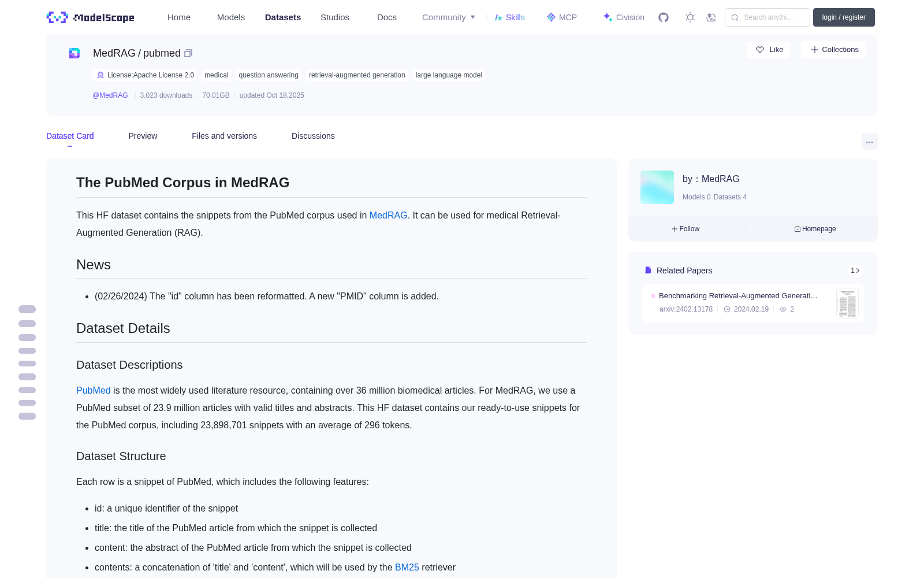Open the Datasets nav item
The width and height of the screenshot is (924, 578).
pos(283,17)
